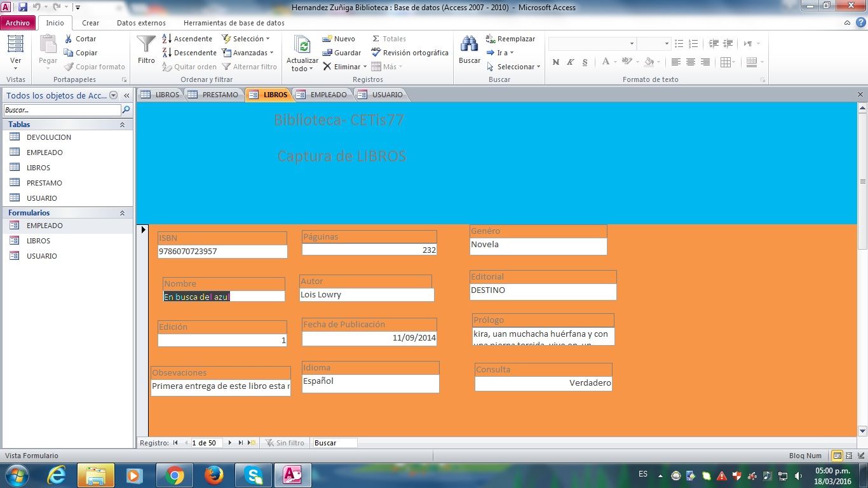Run Revisión ortográfica spell check
868x488 pixels.
point(410,53)
